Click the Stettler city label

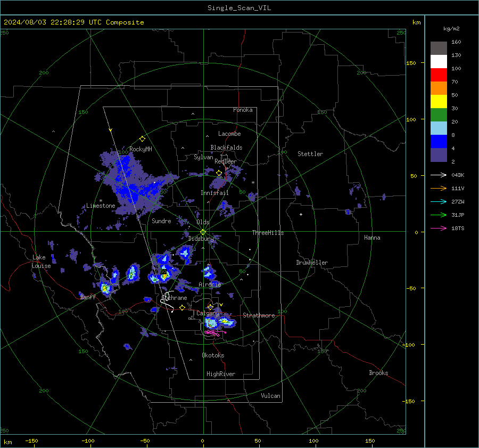click(x=310, y=154)
